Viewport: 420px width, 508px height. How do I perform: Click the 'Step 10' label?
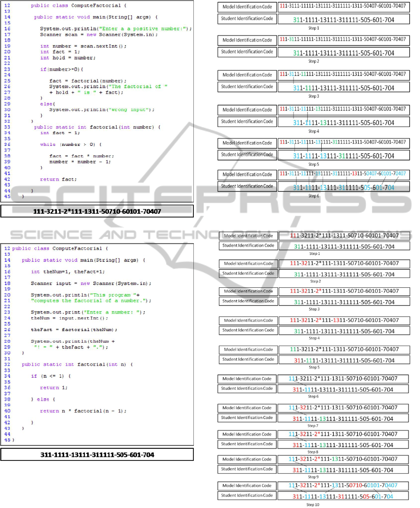point(312,505)
